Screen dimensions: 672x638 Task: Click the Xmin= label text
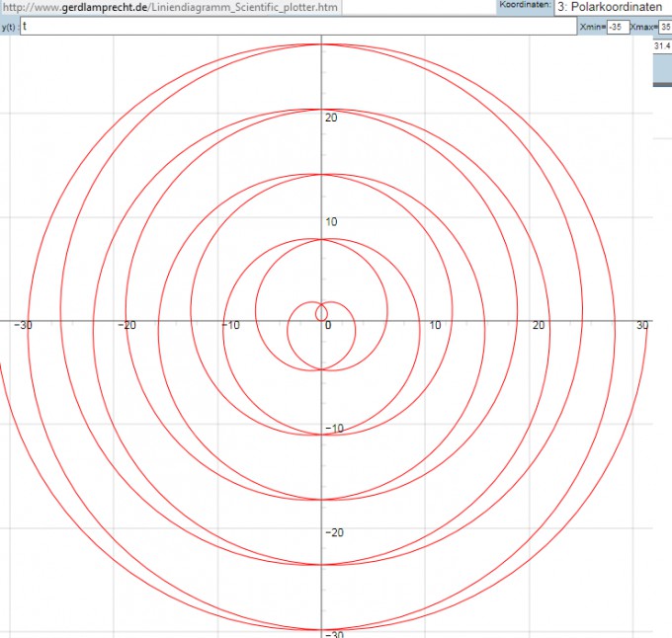592,27
